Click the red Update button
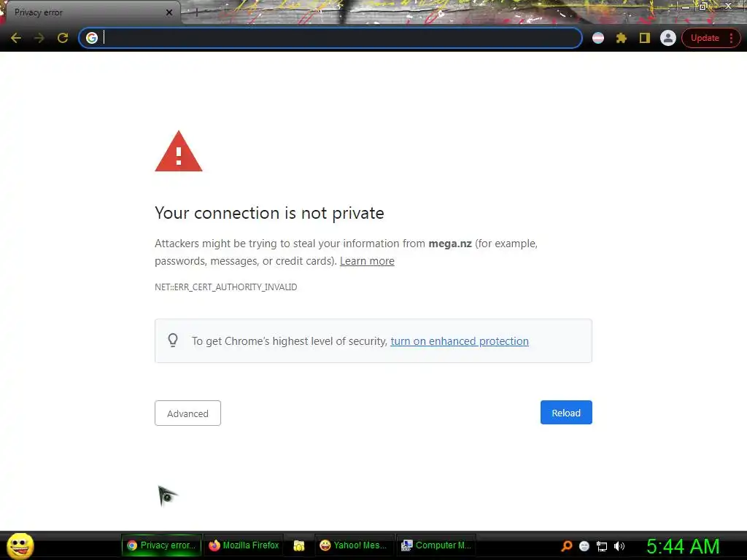The image size is (747, 560). pos(705,38)
